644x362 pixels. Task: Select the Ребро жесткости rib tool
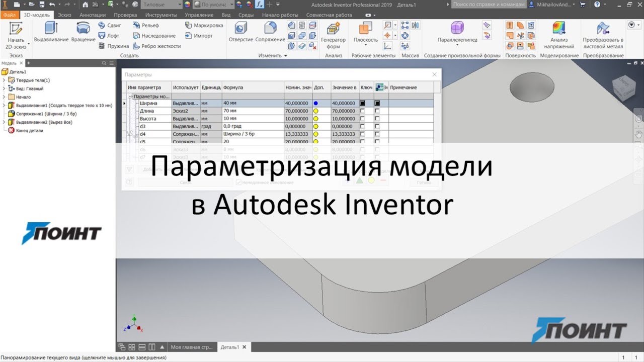pyautogui.click(x=156, y=46)
